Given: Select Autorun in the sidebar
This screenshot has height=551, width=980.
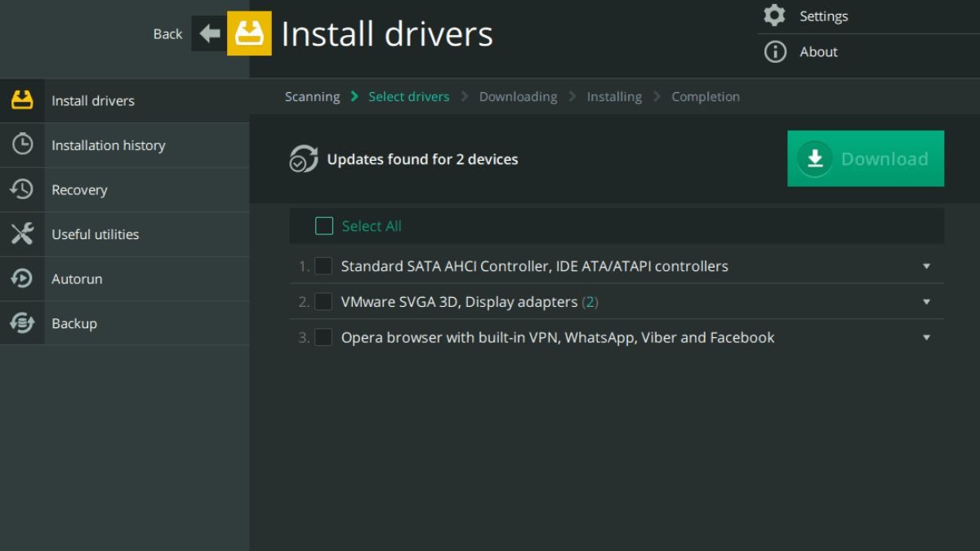Looking at the screenshot, I should coord(124,278).
